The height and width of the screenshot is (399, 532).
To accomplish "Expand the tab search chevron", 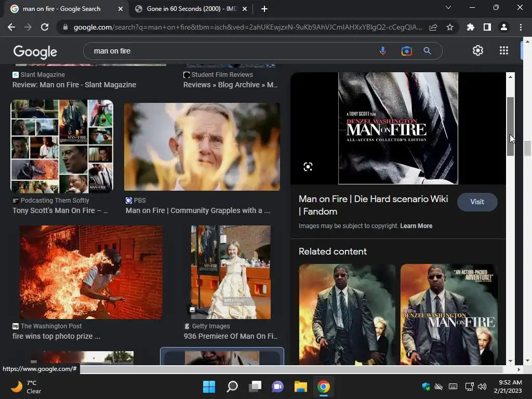I will pos(448,7).
